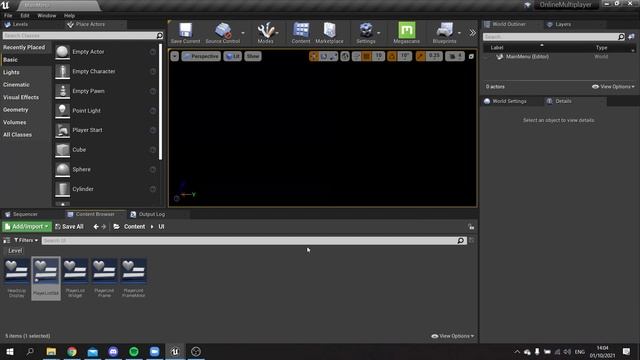The width and height of the screenshot is (640, 360).
Task: Open the Help menu
Action: click(x=69, y=16)
